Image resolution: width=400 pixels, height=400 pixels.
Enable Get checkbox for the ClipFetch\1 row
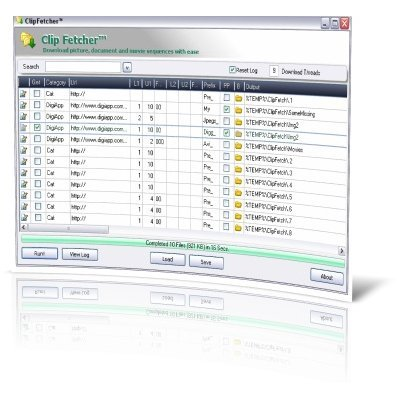tap(37, 94)
